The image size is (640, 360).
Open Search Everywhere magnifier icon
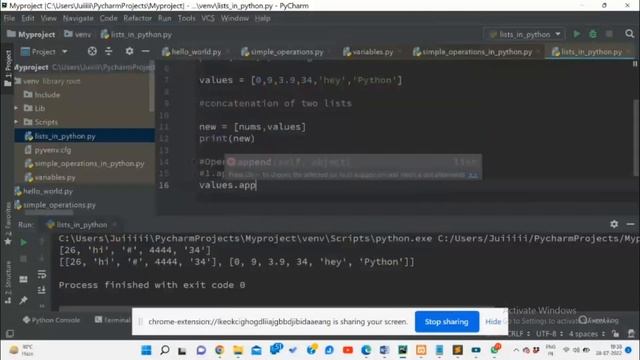tap(629, 34)
